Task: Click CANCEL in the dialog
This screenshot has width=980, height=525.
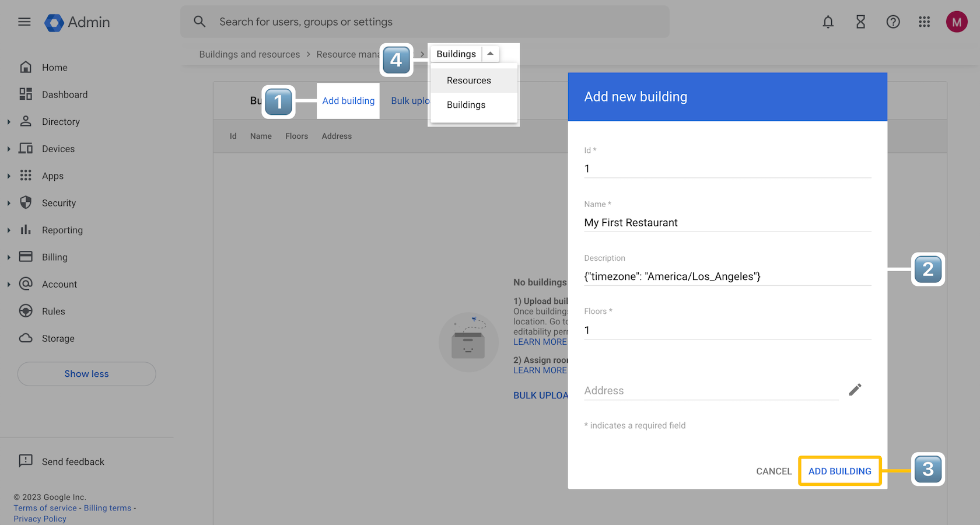Action: click(x=773, y=471)
